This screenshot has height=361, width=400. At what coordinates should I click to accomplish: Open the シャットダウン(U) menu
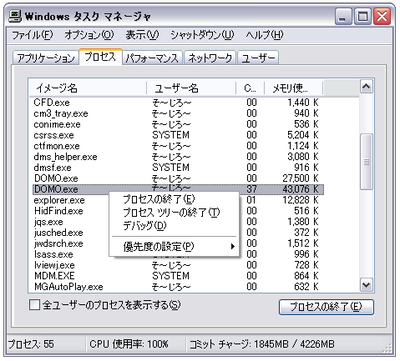[202, 35]
